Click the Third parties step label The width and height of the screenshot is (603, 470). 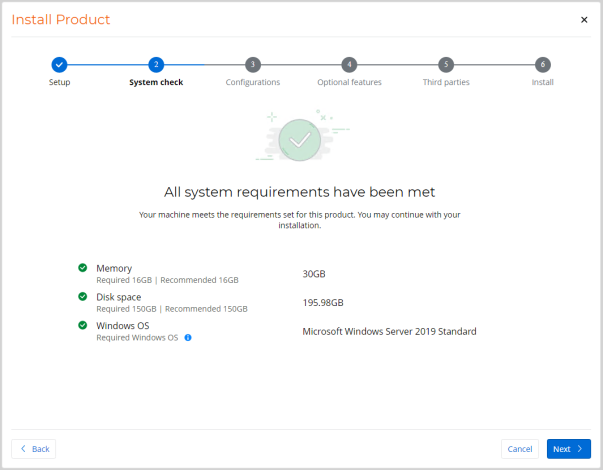click(x=446, y=82)
